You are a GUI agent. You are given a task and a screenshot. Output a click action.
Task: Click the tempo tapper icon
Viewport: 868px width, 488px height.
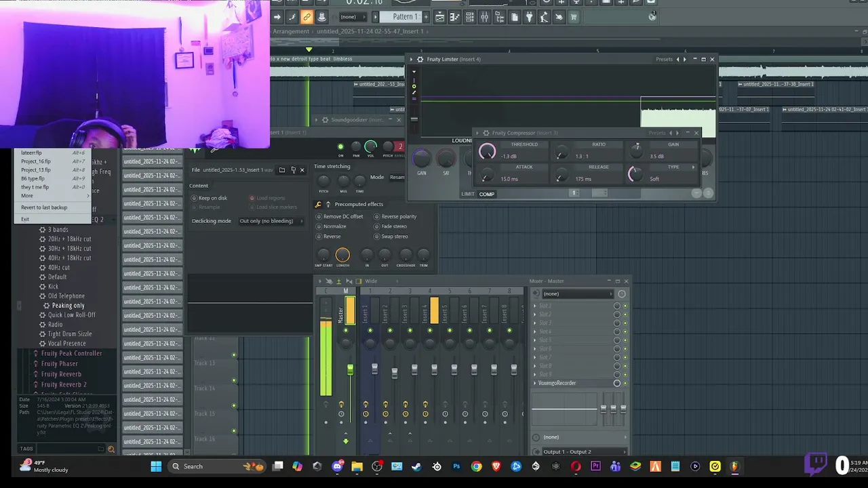pyautogui.click(x=543, y=17)
